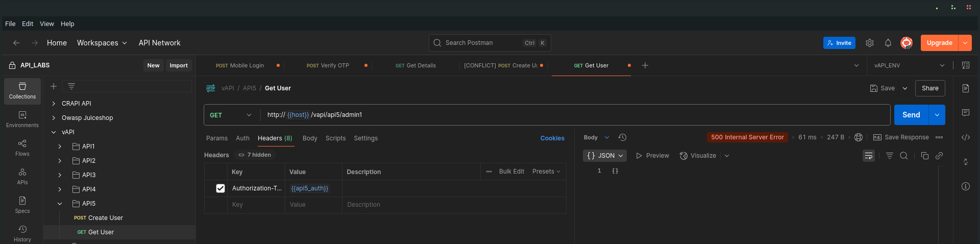Image resolution: width=980 pixels, height=244 pixels.
Task: Click the network globe icon in response
Action: click(x=859, y=137)
